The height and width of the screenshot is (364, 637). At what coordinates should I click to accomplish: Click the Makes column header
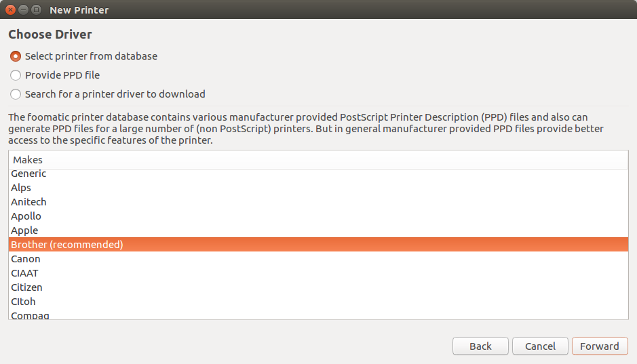click(318, 160)
